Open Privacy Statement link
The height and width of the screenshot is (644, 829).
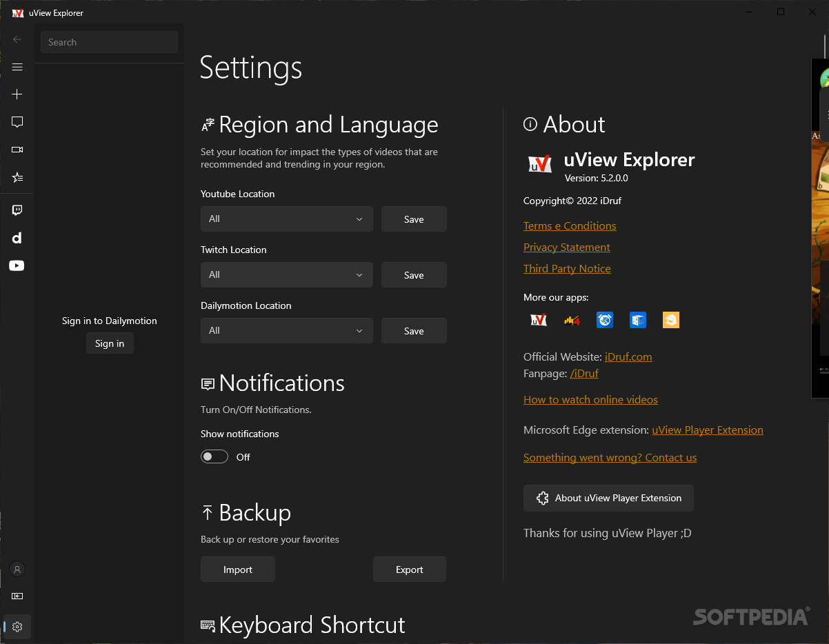click(567, 247)
